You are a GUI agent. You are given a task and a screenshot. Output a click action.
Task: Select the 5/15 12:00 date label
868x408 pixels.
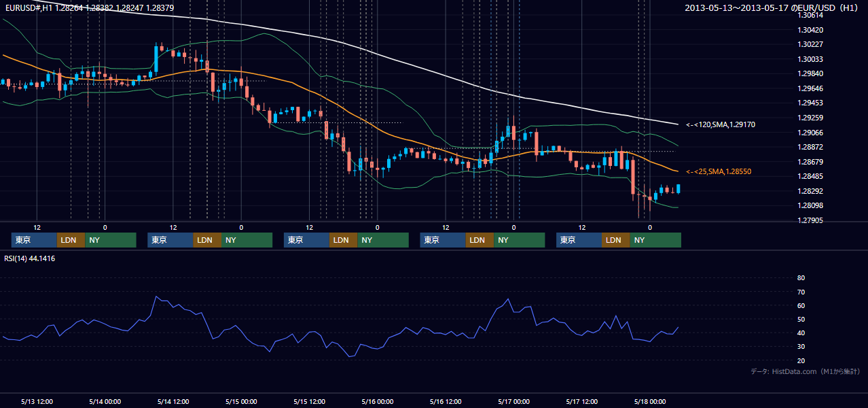[309, 401]
